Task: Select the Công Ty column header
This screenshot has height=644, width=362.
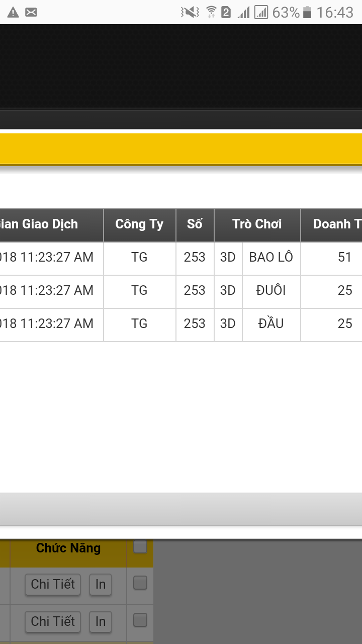Action: (140, 224)
